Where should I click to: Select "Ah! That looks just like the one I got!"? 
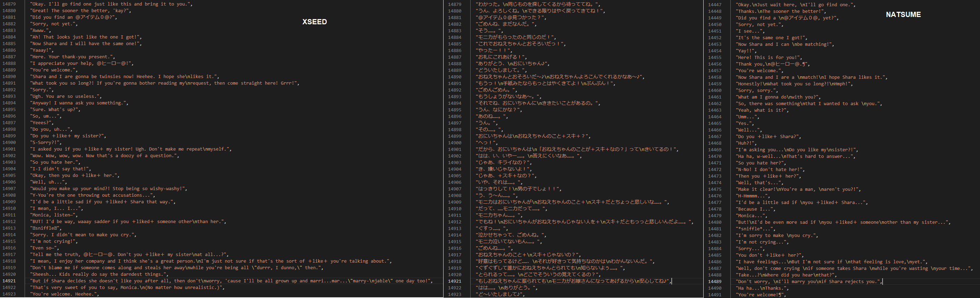click(86, 37)
